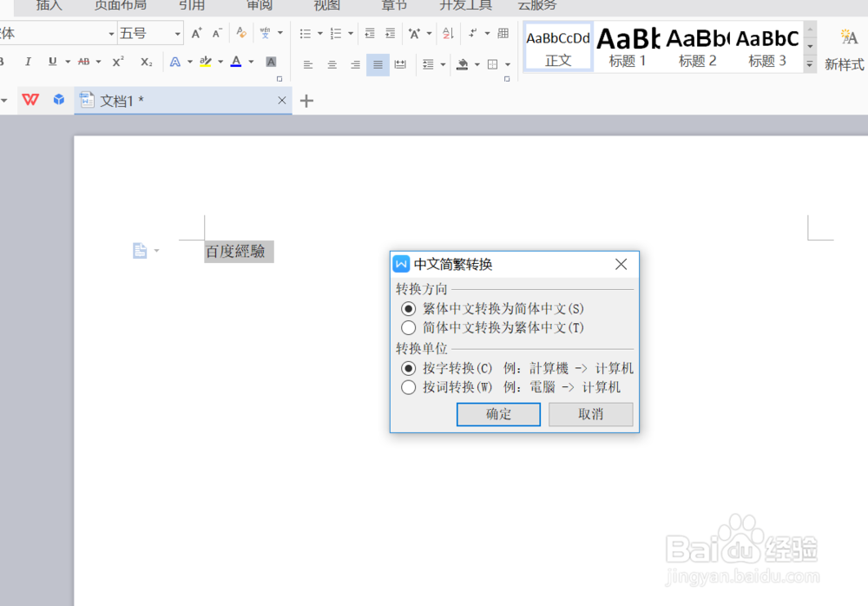This screenshot has height=606, width=868.
Task: Click the yellow highlight color icon
Action: (x=206, y=62)
